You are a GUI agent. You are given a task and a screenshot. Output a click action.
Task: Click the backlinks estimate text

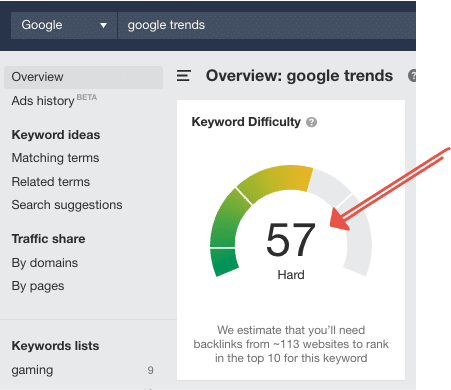291,344
